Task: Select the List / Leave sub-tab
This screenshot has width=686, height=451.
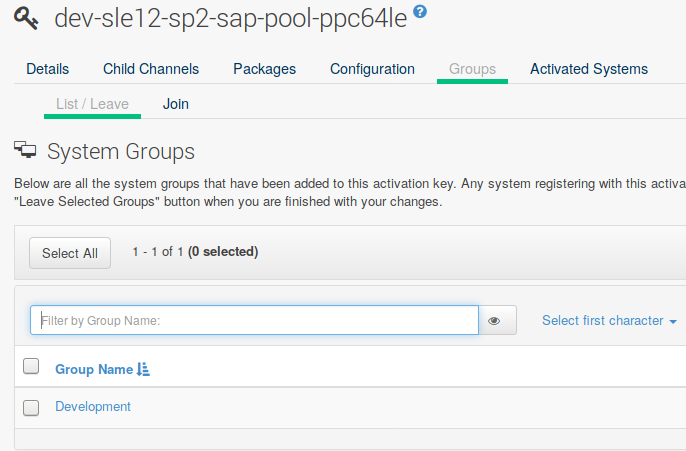Action: click(93, 104)
